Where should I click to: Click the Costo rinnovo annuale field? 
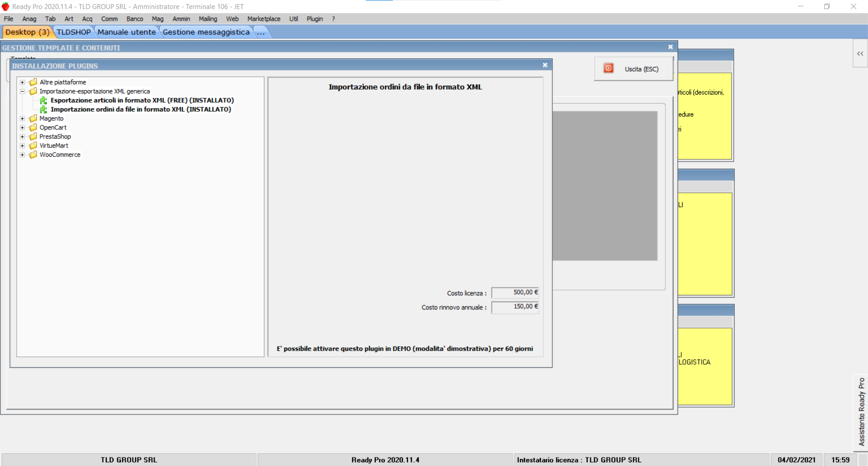tap(515, 307)
